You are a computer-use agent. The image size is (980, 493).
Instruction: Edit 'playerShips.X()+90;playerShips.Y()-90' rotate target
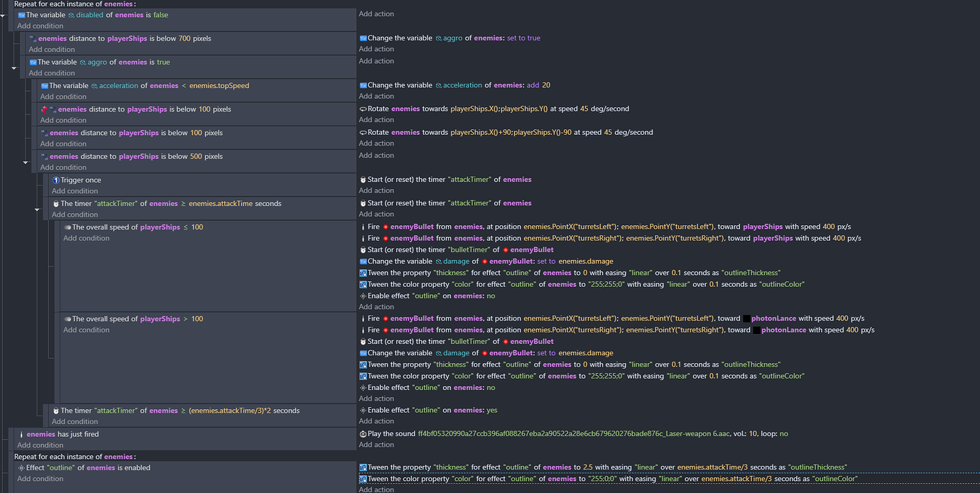pos(511,132)
